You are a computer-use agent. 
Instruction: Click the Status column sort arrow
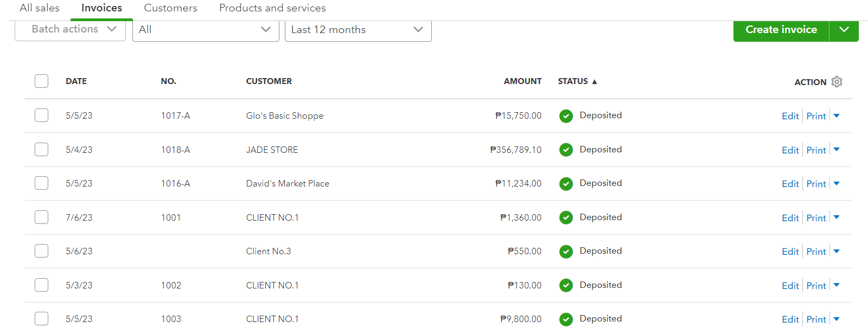pos(595,82)
